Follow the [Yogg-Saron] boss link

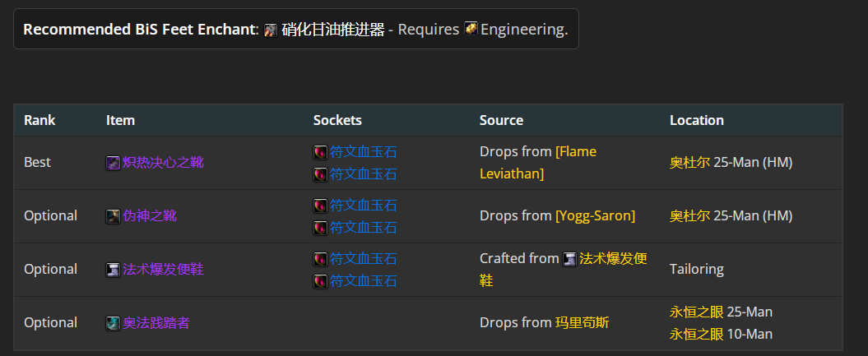595,215
